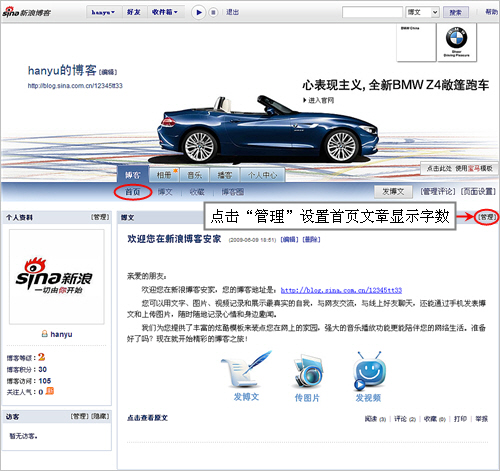Click the 退出 logout link
This screenshot has width=500, height=471.
tap(233, 12)
